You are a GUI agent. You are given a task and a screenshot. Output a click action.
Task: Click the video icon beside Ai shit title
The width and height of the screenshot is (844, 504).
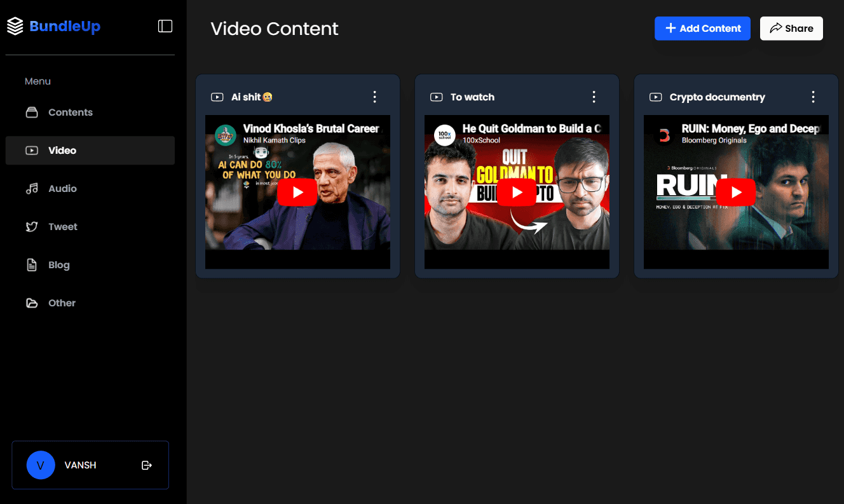click(x=217, y=97)
